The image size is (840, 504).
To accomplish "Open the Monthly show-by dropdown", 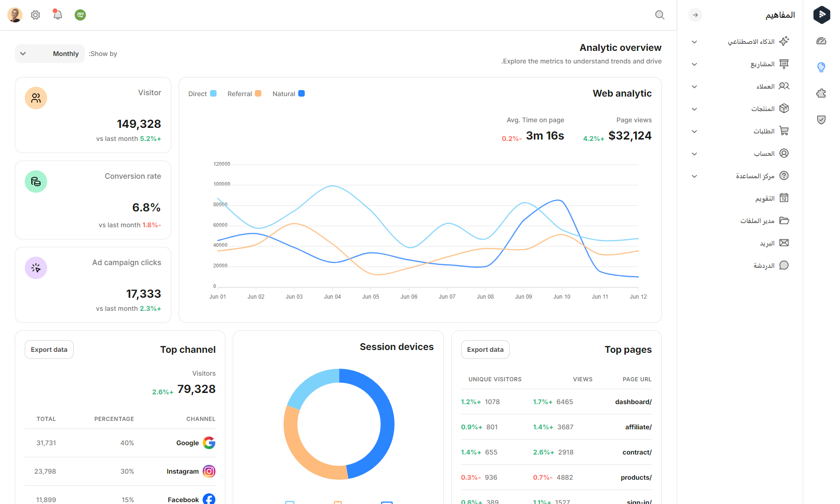I will pos(49,53).
